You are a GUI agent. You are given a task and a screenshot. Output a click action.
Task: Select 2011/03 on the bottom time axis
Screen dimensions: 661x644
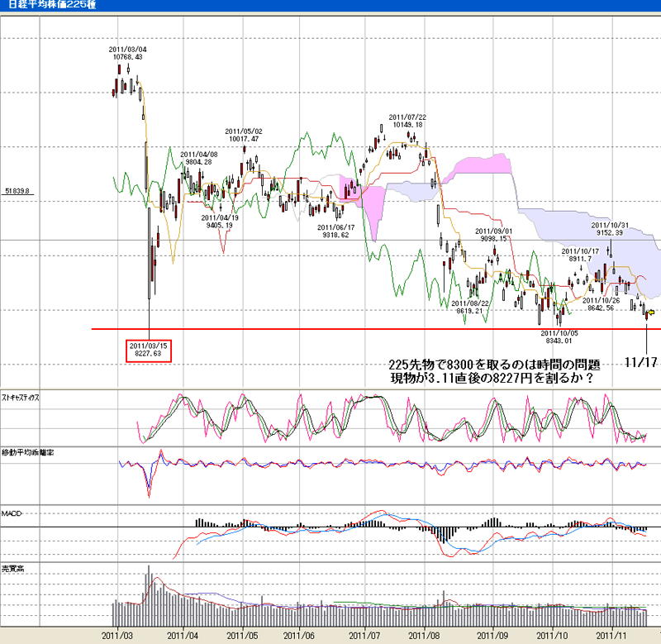118,635
